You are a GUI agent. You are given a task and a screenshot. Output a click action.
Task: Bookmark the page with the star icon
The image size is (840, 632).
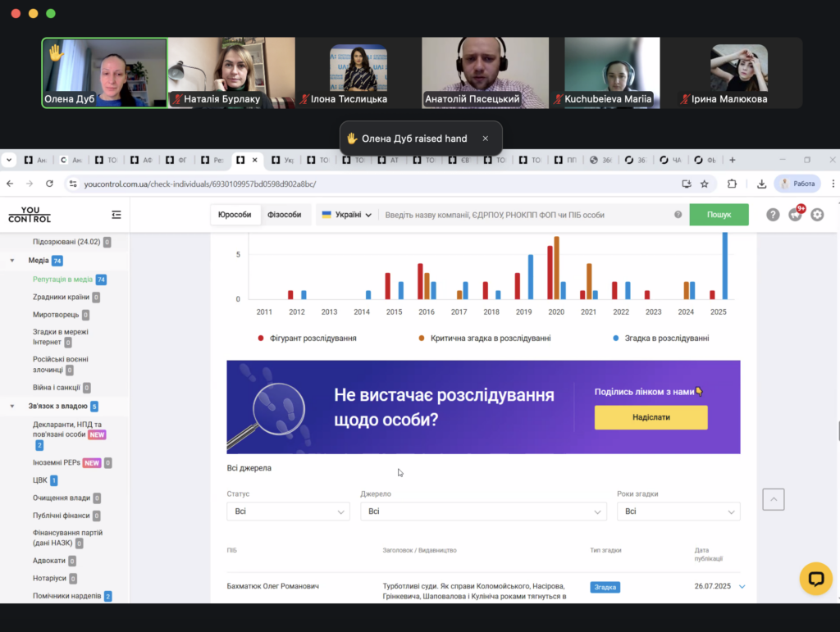click(705, 184)
